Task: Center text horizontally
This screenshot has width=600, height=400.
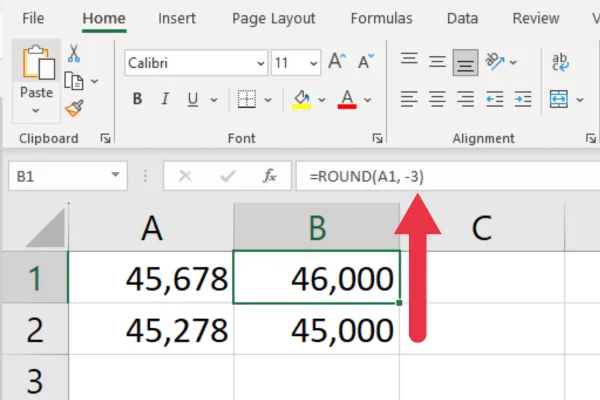Action: pos(437,99)
